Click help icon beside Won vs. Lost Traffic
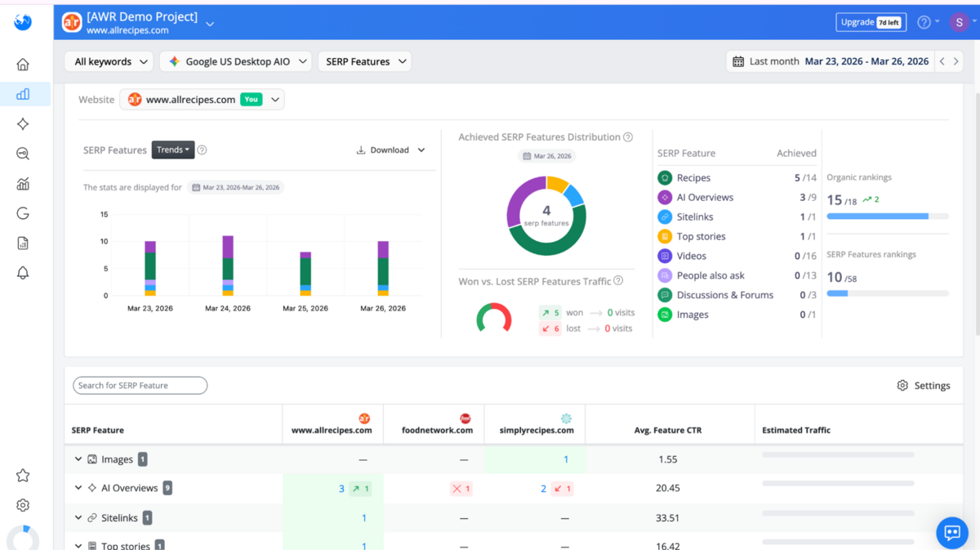Screen dimensions: 980x550 (618, 281)
